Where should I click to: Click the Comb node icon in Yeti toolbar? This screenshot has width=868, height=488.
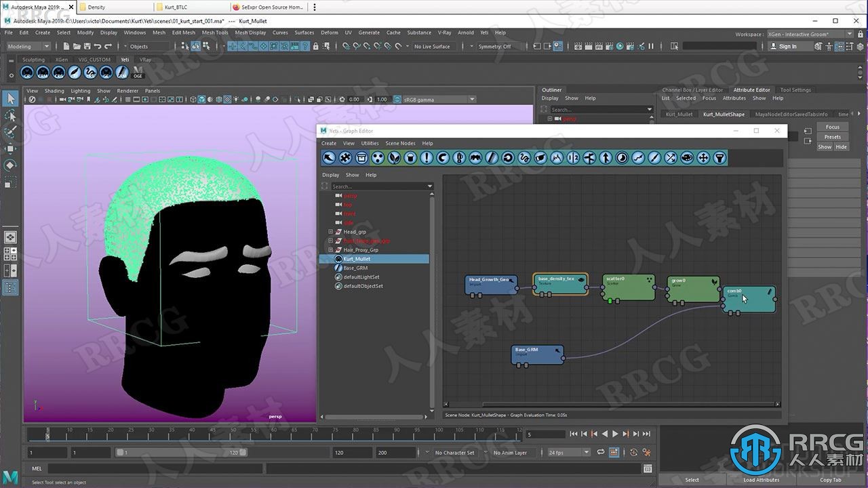pos(492,158)
